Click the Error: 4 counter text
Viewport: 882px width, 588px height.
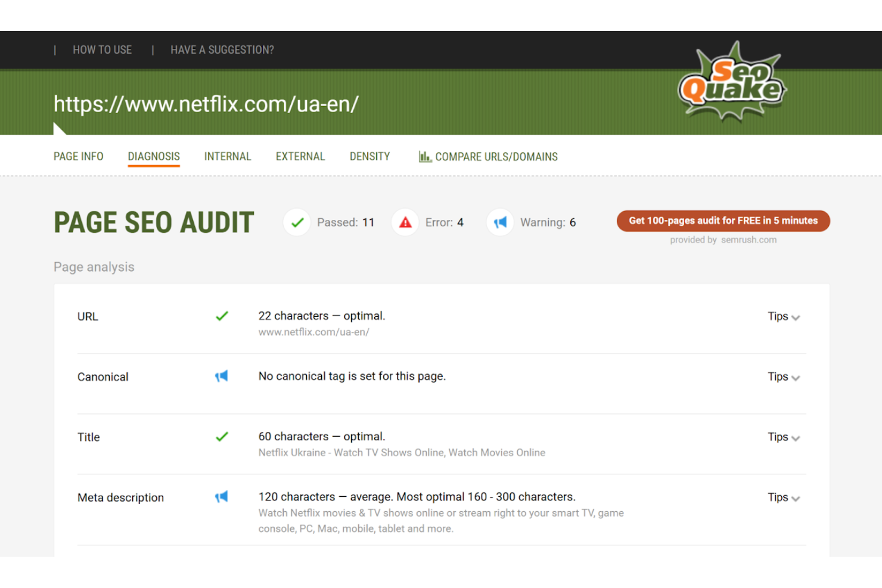444,222
